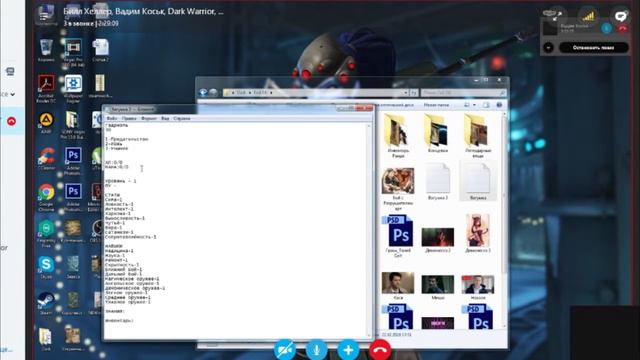This screenshot has height=360, width=640.
Task: Select the AIMP desktop shortcut
Action: pos(46,123)
